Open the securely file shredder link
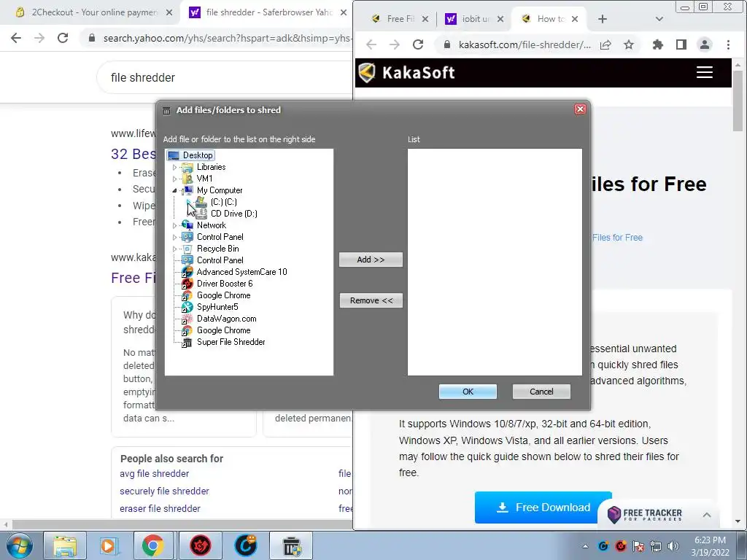 click(164, 491)
